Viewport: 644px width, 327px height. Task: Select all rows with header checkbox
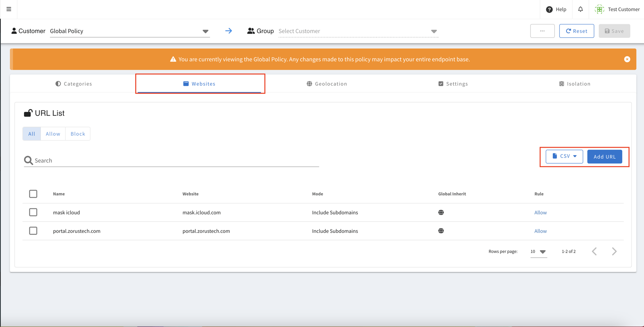click(33, 194)
